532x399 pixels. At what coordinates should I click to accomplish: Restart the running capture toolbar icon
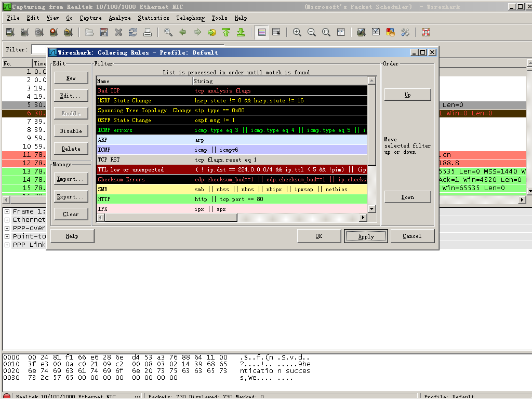point(68,32)
